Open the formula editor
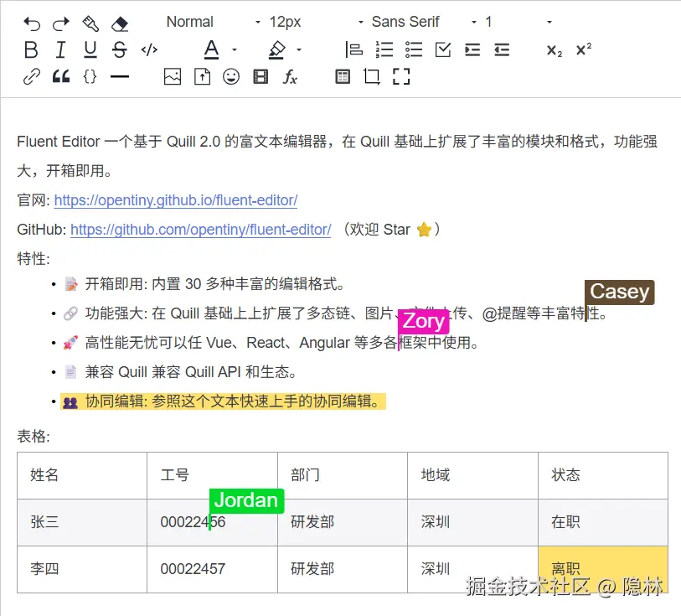 pyautogui.click(x=290, y=76)
